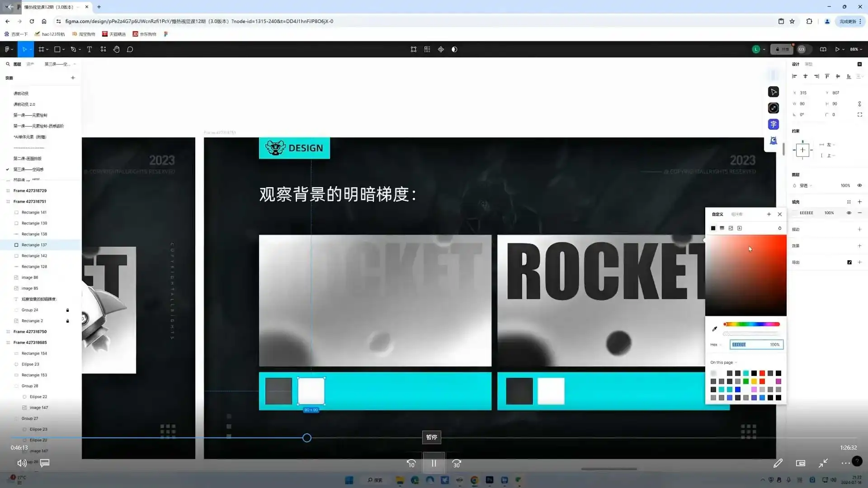Open the Figma main menu
The height and width of the screenshot is (488, 868).
coord(7,49)
